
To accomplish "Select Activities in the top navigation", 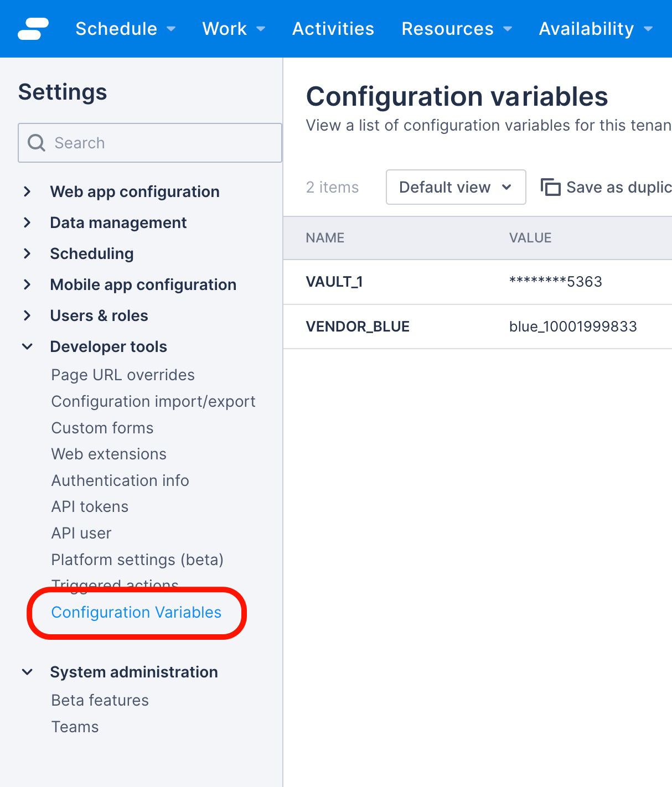I will [x=333, y=29].
